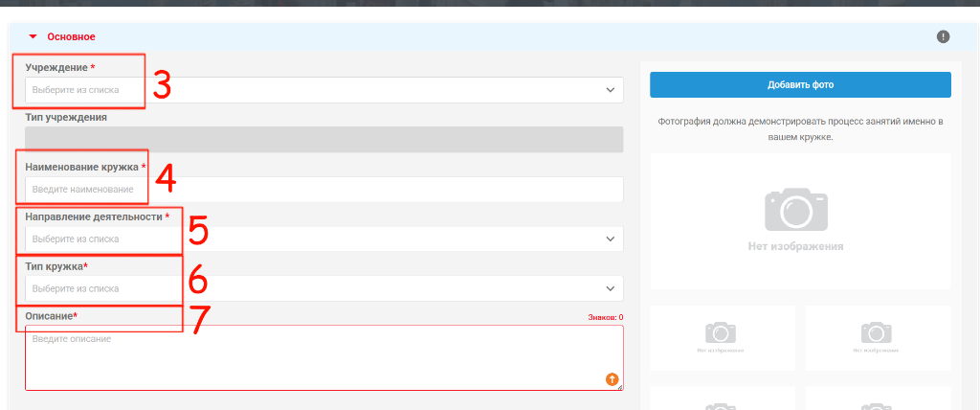Screen dimensions: 980x410
Task: Click the exclamation info icon
Action: 943,37
